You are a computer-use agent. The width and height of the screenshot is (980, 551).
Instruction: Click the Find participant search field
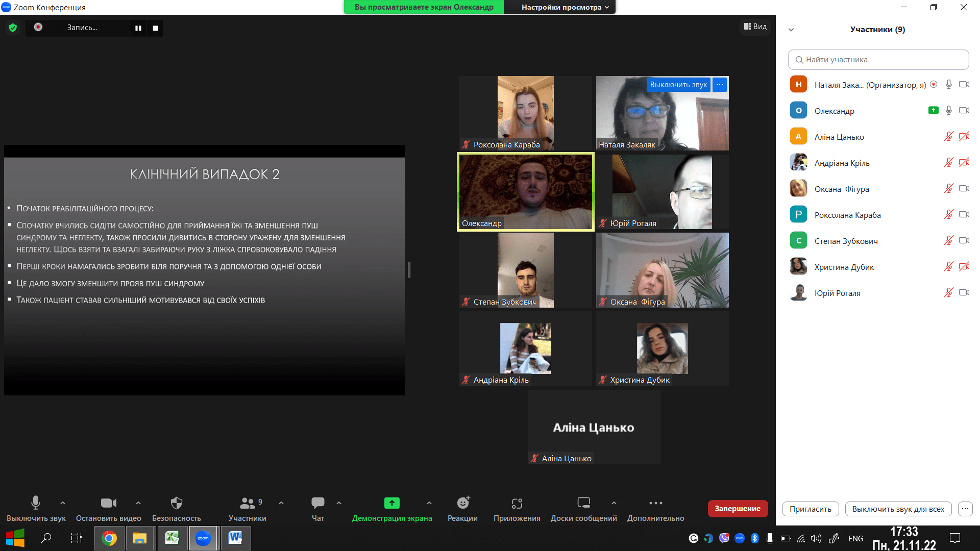(x=878, y=60)
